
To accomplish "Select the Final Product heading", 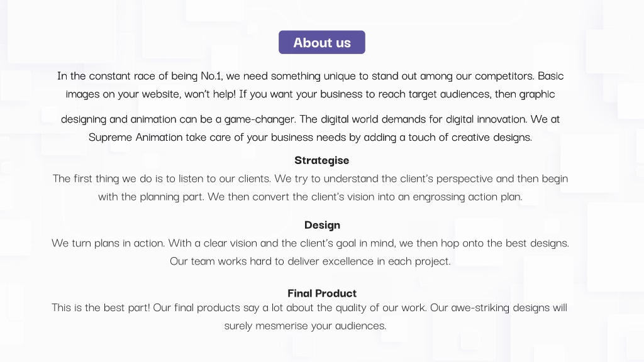I will tap(322, 293).
